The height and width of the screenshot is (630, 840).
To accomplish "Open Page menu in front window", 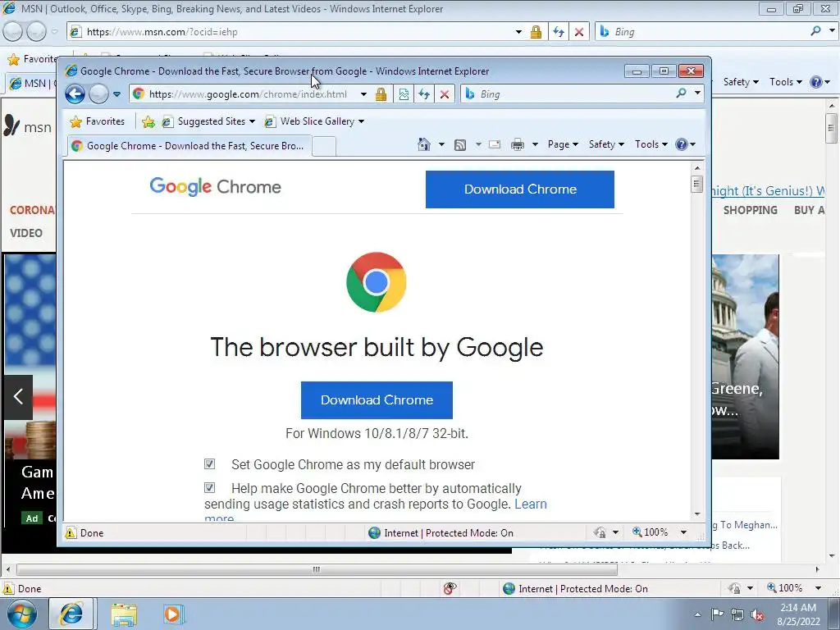I will [x=563, y=144].
